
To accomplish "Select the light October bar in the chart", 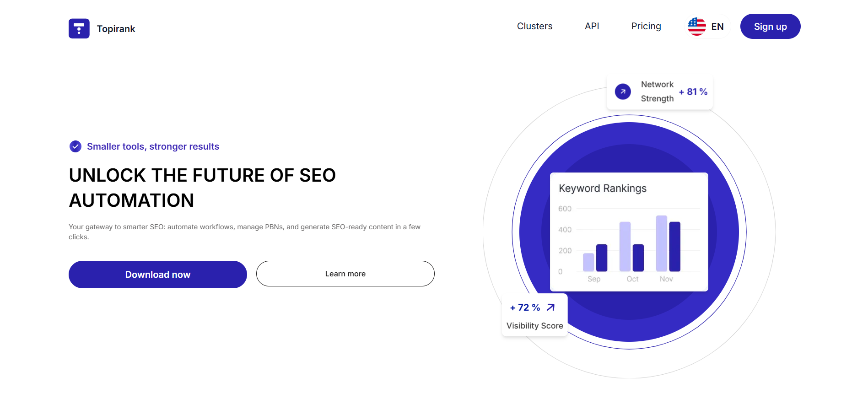I will point(625,247).
